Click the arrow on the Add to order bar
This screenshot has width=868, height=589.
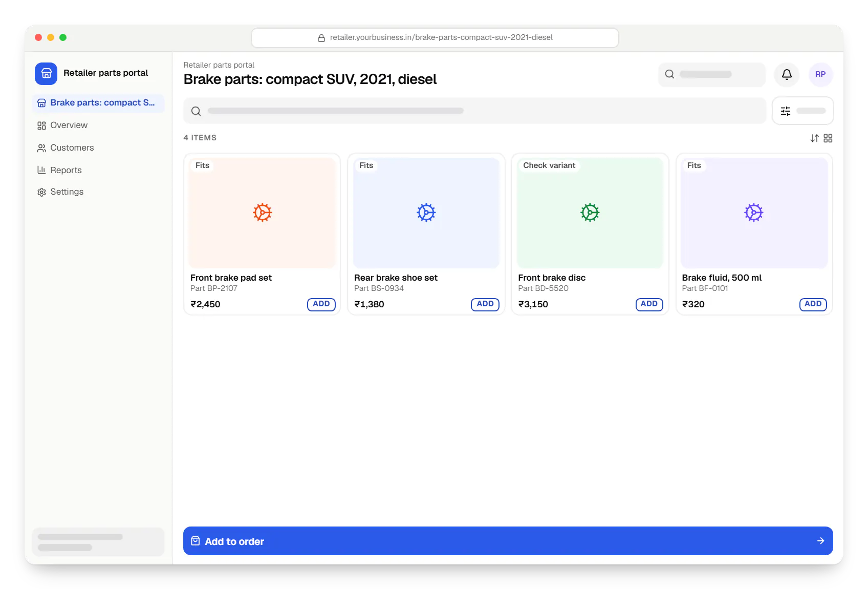820,541
